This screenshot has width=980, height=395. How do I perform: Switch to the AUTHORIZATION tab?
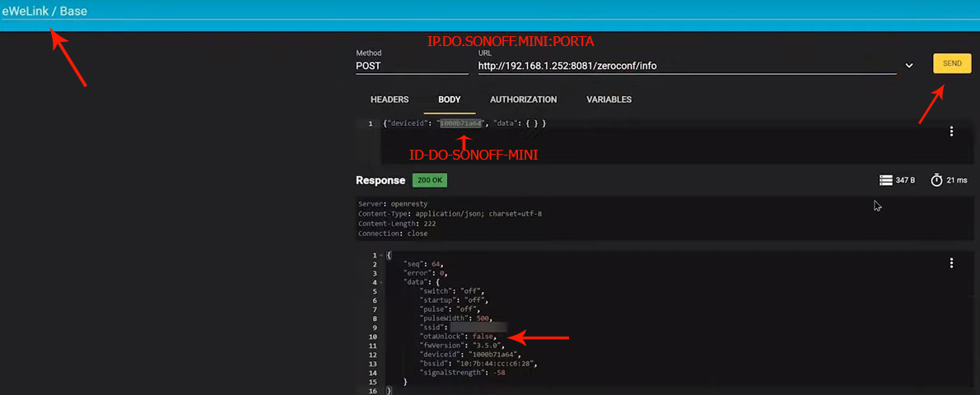coord(523,100)
